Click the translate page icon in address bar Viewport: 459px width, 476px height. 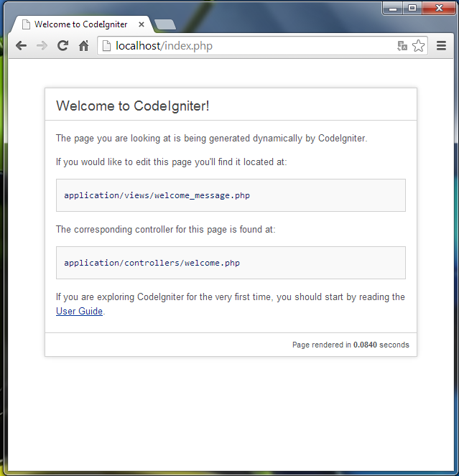[x=402, y=46]
